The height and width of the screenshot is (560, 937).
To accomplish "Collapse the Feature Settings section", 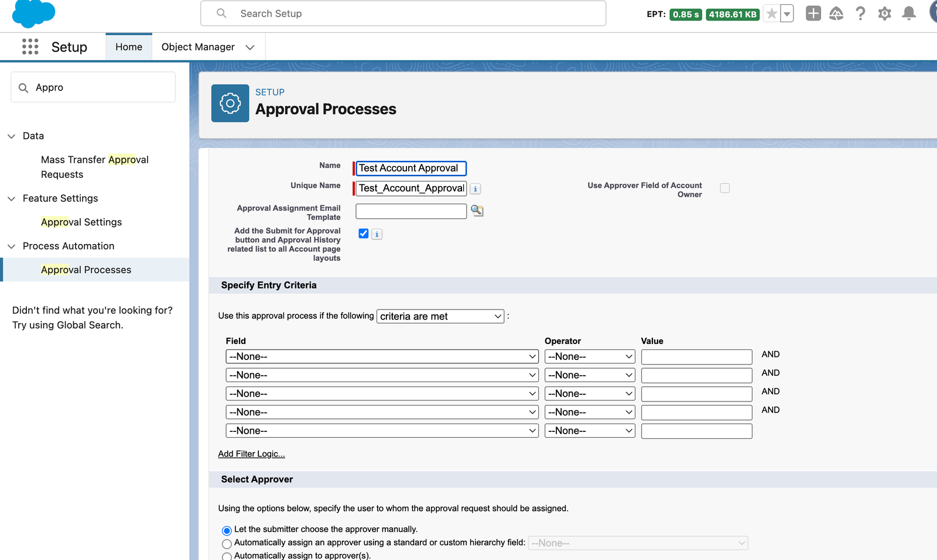I will [11, 199].
